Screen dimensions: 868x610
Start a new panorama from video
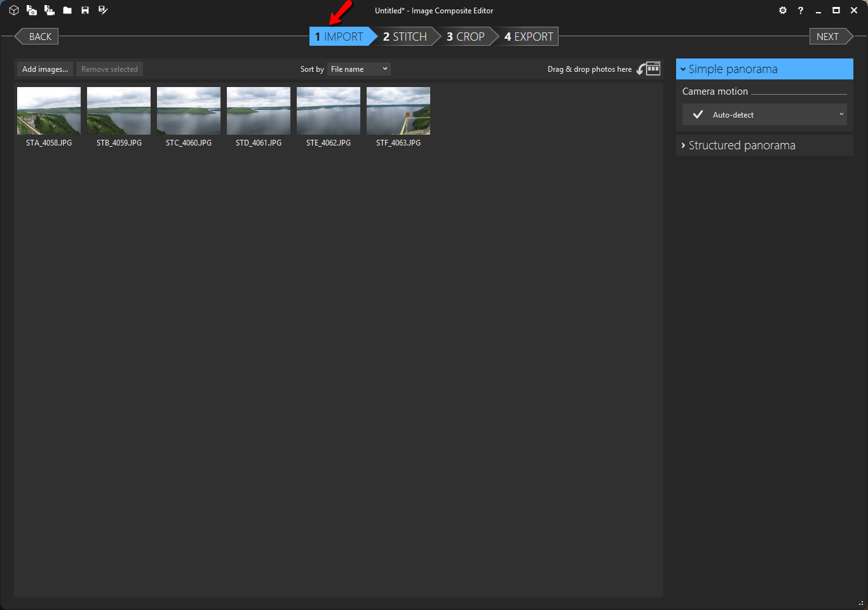pos(49,10)
